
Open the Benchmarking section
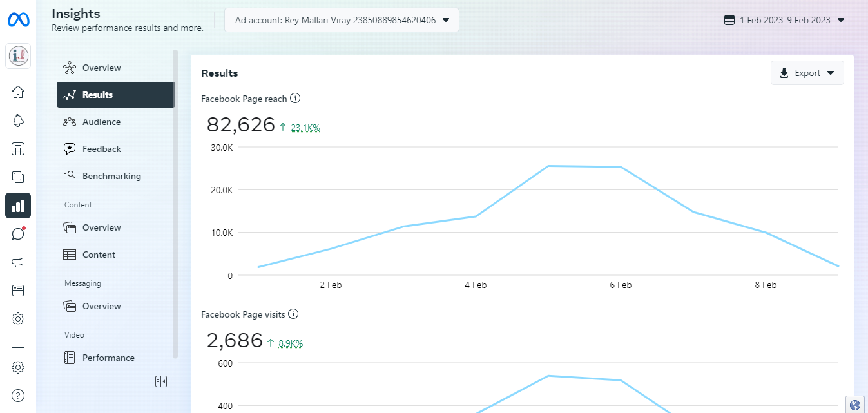[x=111, y=176]
